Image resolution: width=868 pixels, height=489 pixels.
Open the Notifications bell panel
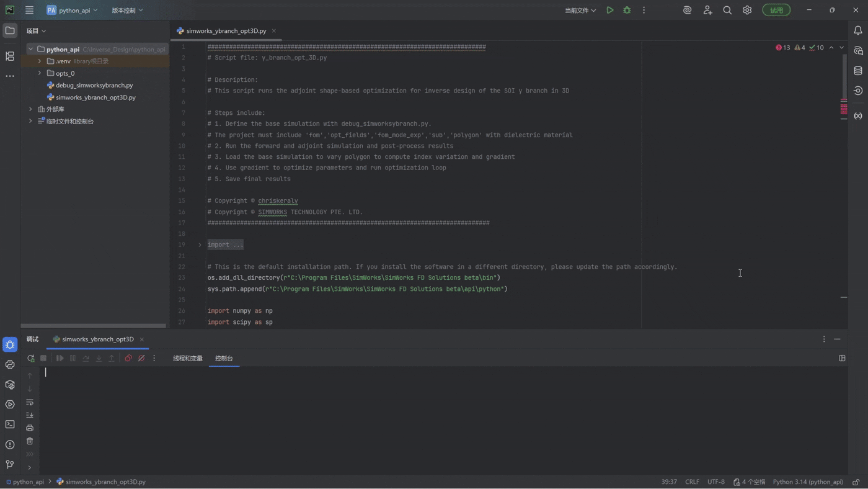pos(858,30)
